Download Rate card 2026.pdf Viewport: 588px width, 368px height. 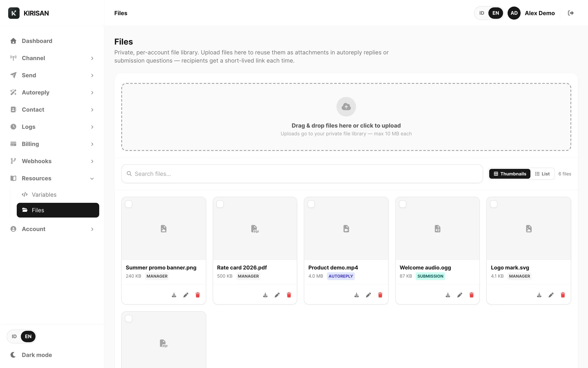tap(265, 295)
